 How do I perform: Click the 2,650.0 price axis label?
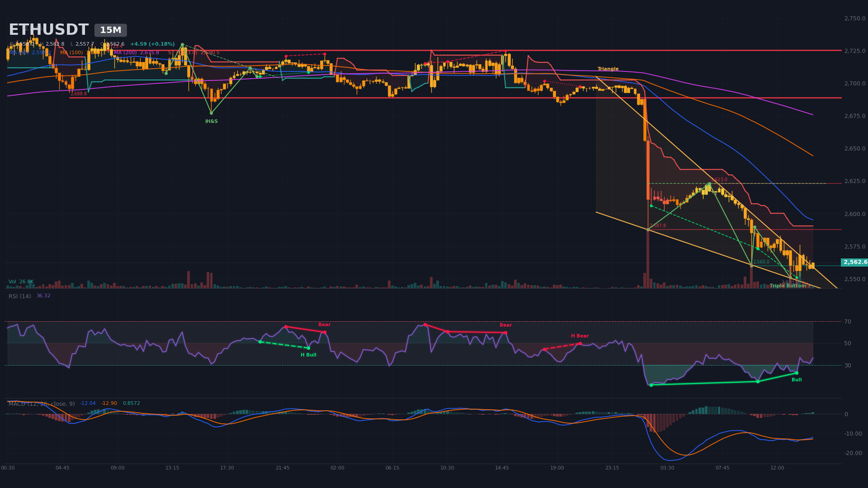point(855,149)
